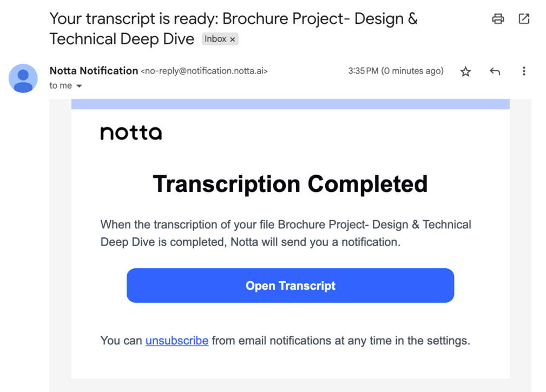The height and width of the screenshot is (392, 546).
Task: Click the Transcription Completed heading
Action: [290, 184]
